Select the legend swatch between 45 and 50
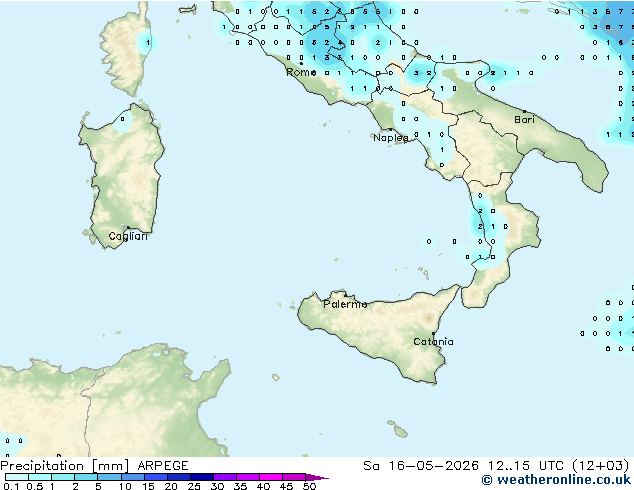 [294, 477]
